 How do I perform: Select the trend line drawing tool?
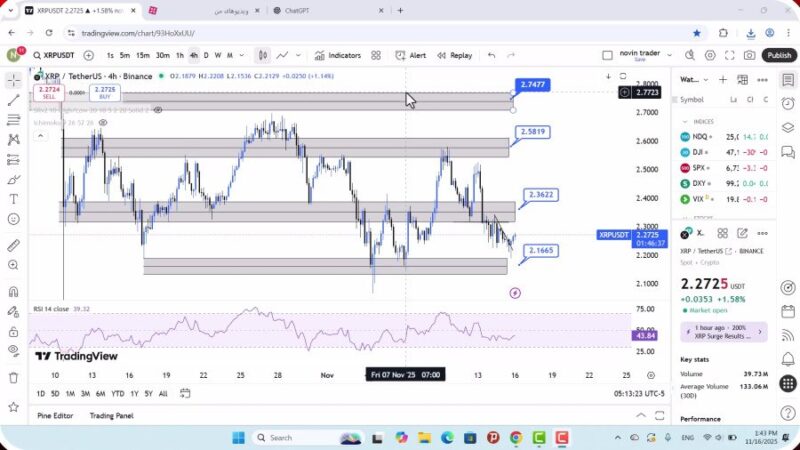[x=13, y=100]
